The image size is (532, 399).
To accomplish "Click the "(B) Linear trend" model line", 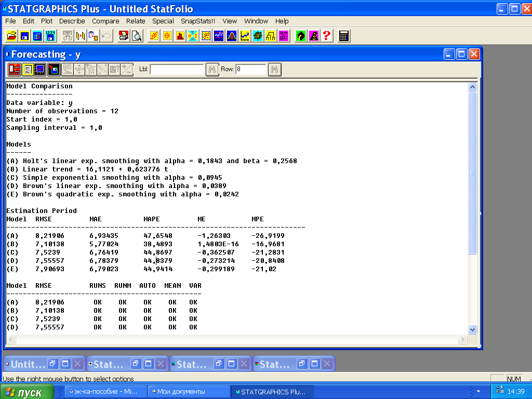I will pos(87,169).
